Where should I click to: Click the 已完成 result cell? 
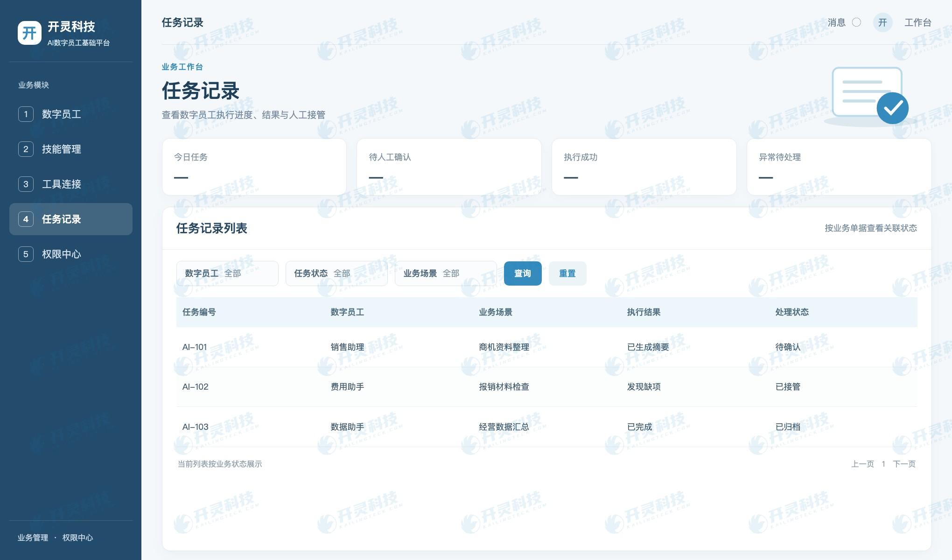[x=639, y=427]
